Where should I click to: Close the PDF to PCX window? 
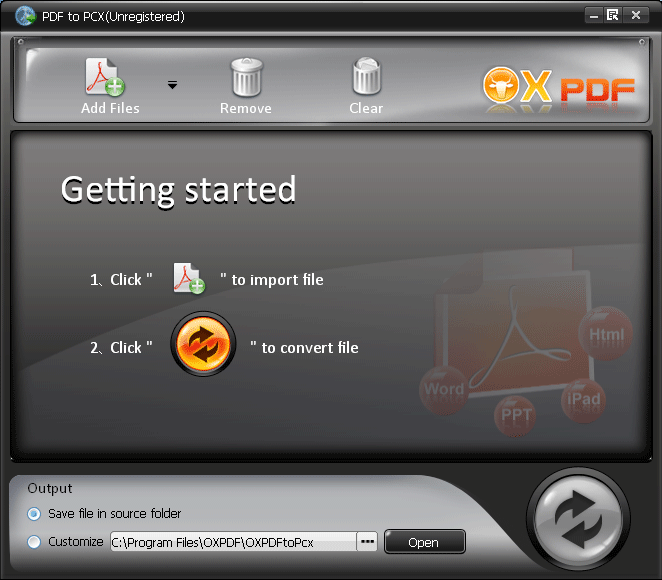pos(636,16)
